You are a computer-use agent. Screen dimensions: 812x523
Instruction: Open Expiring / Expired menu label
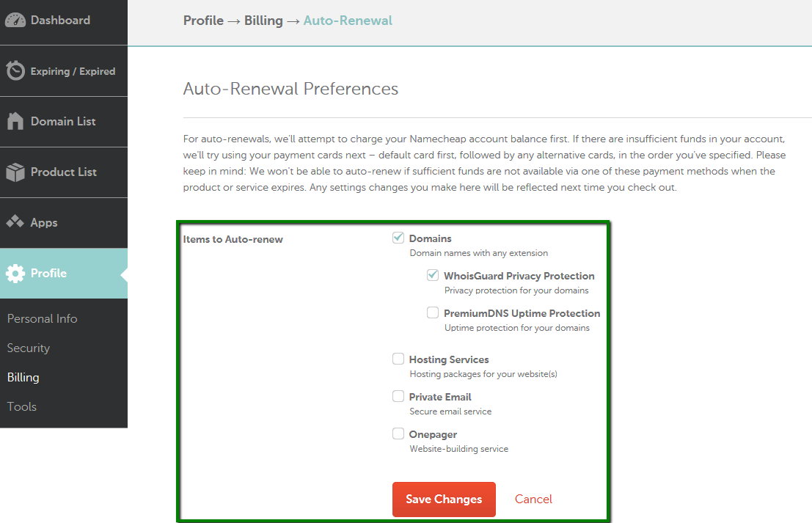click(x=73, y=71)
